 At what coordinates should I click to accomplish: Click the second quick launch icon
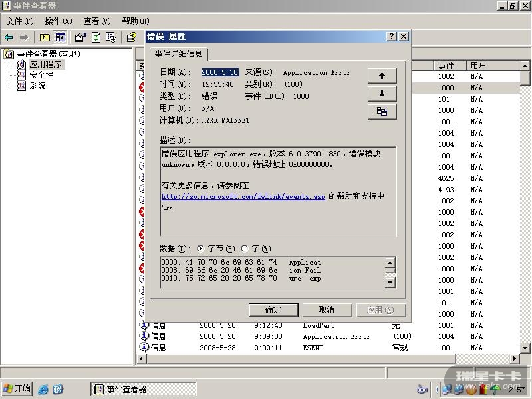[x=58, y=389]
